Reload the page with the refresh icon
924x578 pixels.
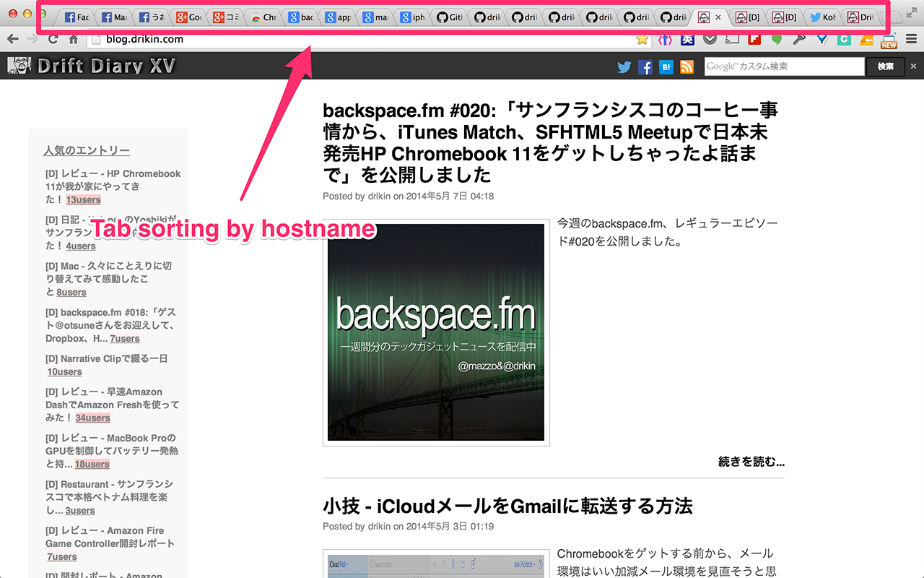pyautogui.click(x=53, y=39)
